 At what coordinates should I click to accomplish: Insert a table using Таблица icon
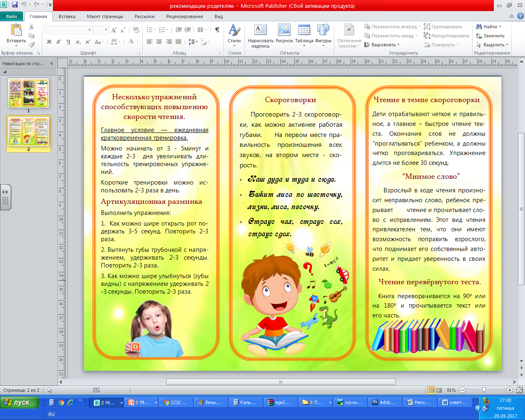click(304, 31)
